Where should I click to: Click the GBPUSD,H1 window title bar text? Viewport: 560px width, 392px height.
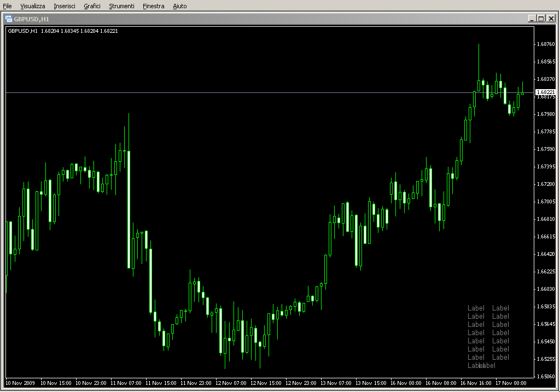[31, 19]
